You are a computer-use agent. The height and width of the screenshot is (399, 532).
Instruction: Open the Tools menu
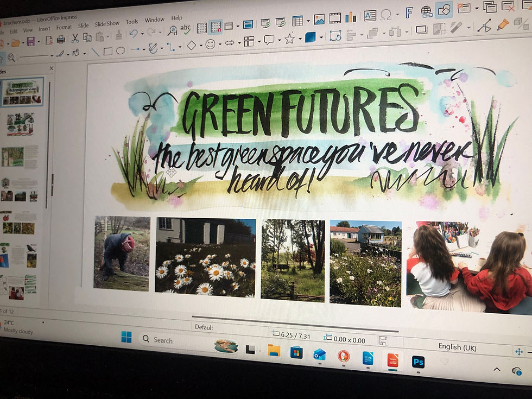(132, 22)
